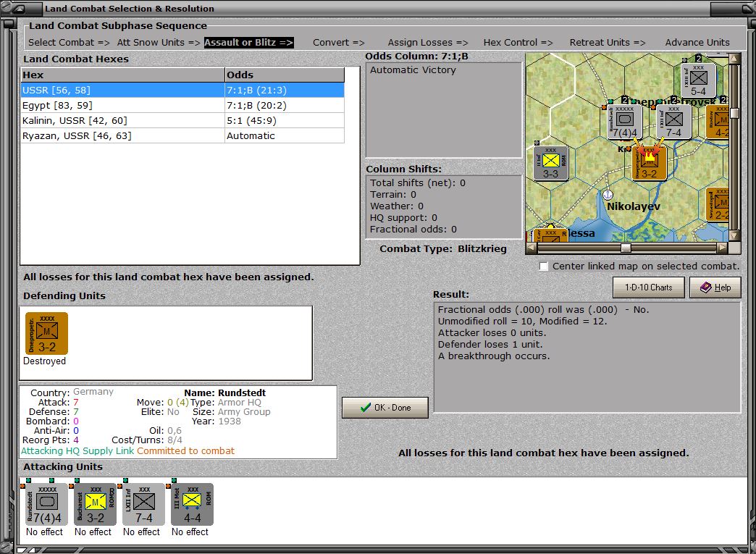This screenshot has height=554, width=756.
Task: Click Select Combat subphase step
Action: point(69,43)
